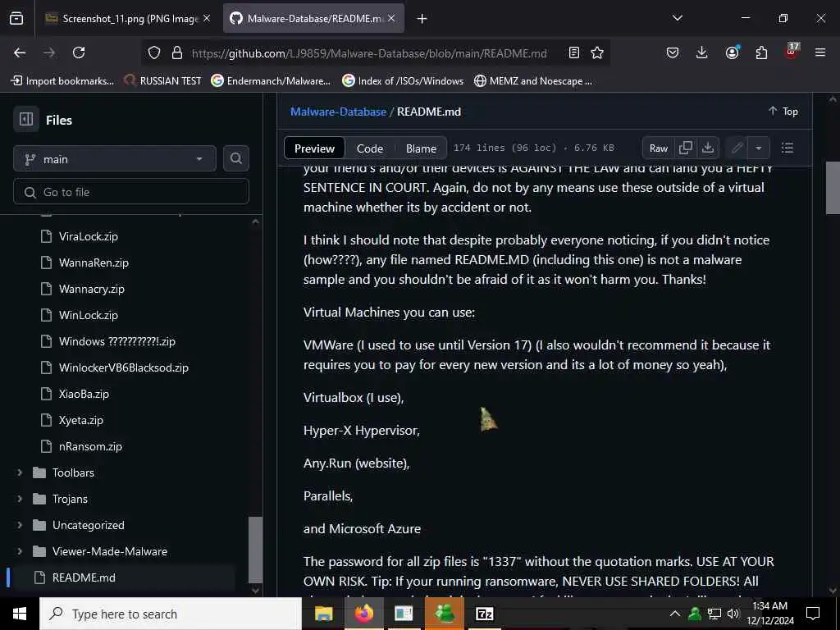Screen dimensions: 840x630
Task: Click the 7z icon in taskbar
Action: click(484, 614)
